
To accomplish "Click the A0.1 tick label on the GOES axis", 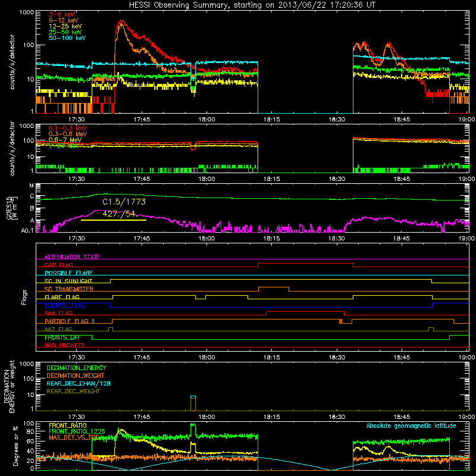I will tap(27, 230).
